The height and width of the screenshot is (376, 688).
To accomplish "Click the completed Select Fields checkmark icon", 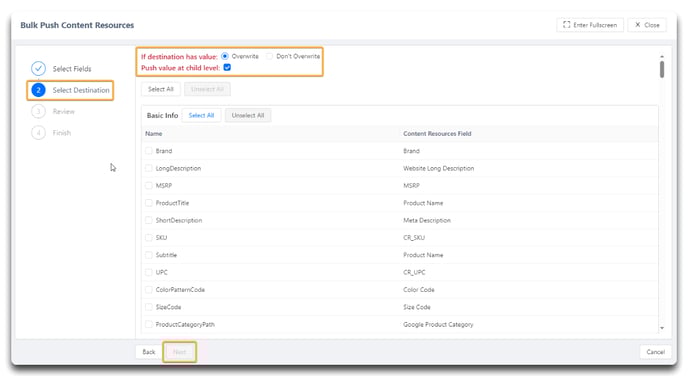I will (x=39, y=68).
